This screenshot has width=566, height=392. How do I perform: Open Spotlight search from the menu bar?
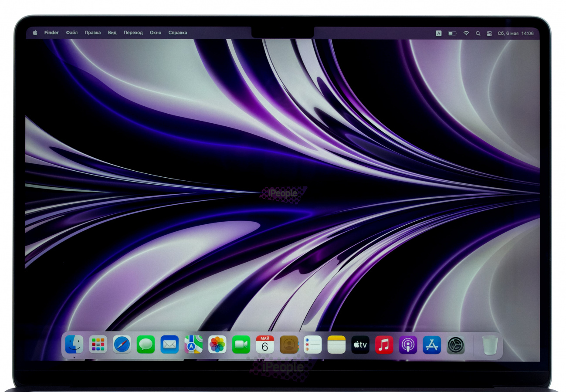coord(478,33)
